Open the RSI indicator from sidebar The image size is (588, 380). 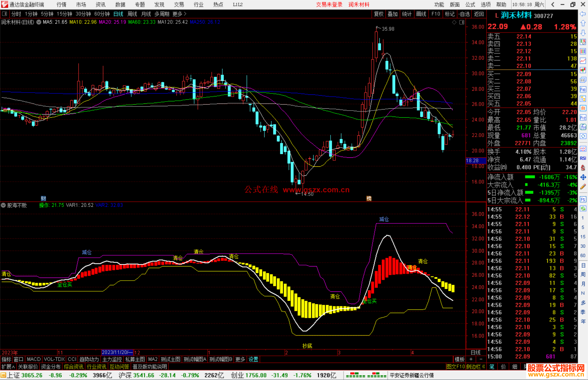(x=583, y=158)
